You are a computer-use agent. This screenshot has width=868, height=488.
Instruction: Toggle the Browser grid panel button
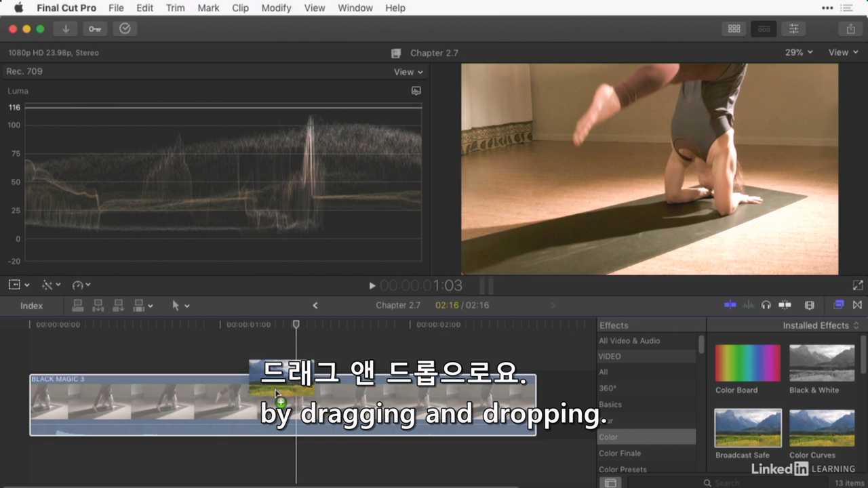734,28
